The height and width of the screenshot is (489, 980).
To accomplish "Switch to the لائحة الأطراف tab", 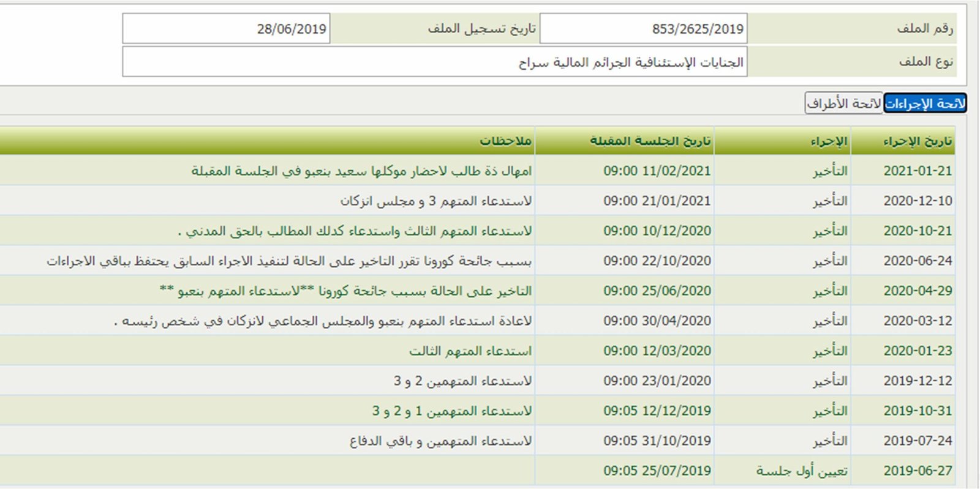I will [x=843, y=103].
